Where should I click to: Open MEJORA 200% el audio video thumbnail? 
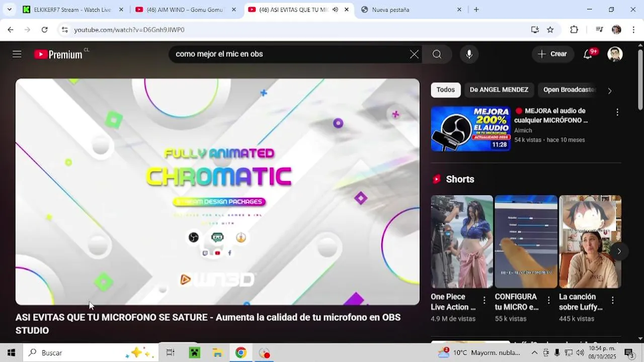point(470,129)
